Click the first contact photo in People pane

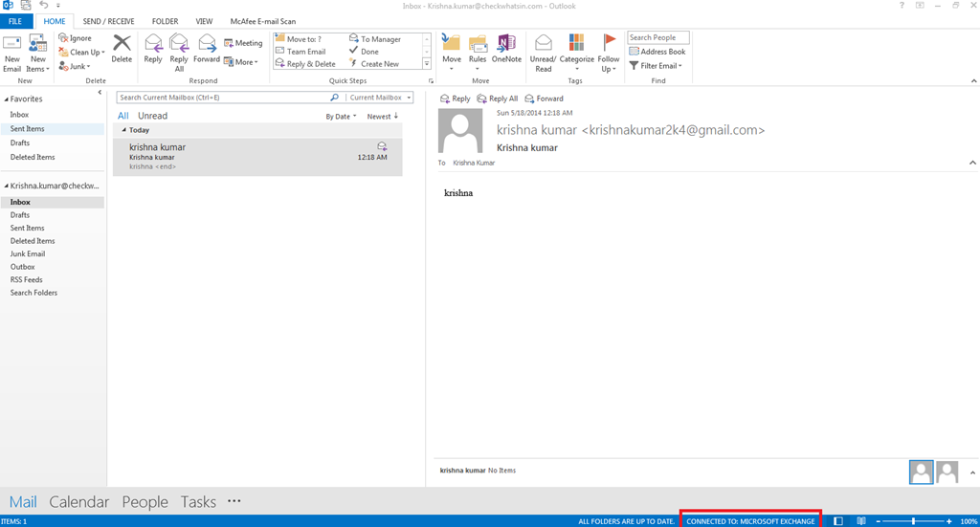922,472
